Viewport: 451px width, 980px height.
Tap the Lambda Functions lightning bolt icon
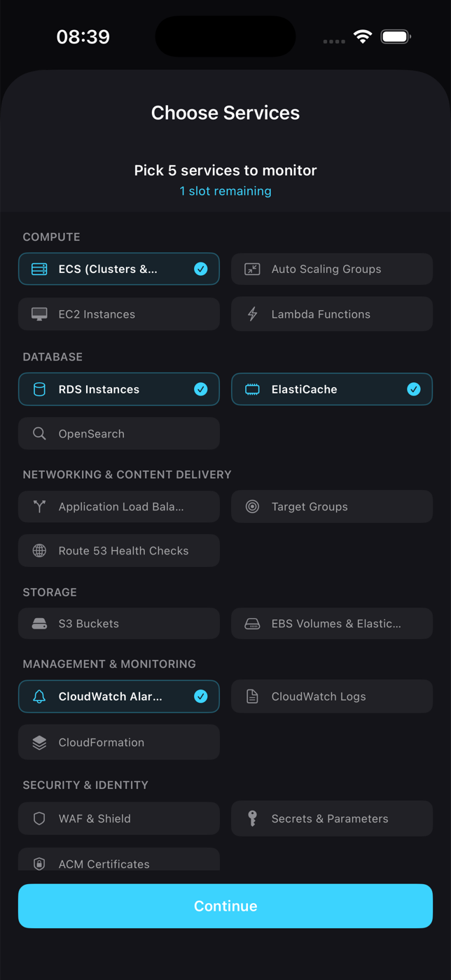252,314
